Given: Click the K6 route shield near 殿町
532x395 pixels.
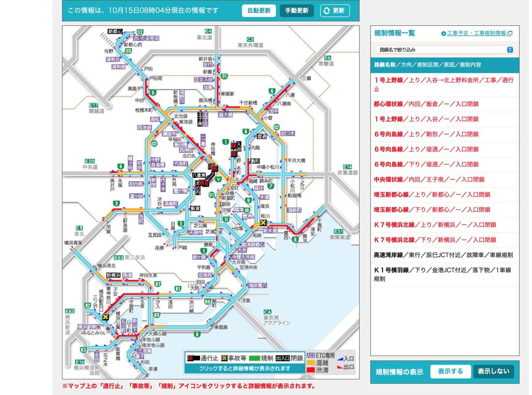Looking at the screenshot, I should point(207,302).
